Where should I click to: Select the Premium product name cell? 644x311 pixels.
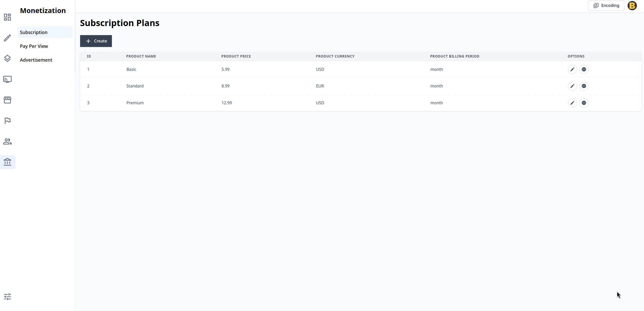(x=135, y=103)
